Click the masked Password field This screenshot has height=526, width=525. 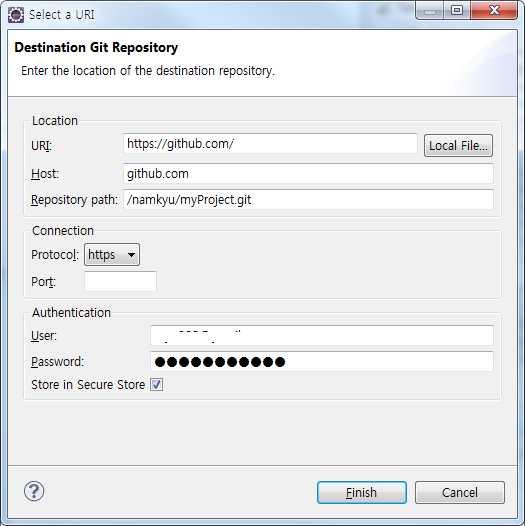(x=322, y=362)
